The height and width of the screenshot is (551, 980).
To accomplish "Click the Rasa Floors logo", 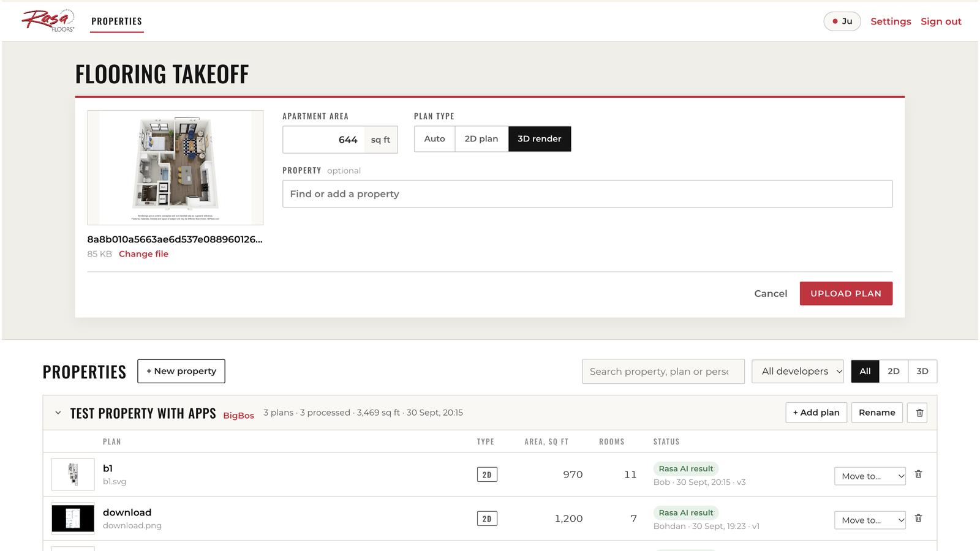I will click(48, 21).
